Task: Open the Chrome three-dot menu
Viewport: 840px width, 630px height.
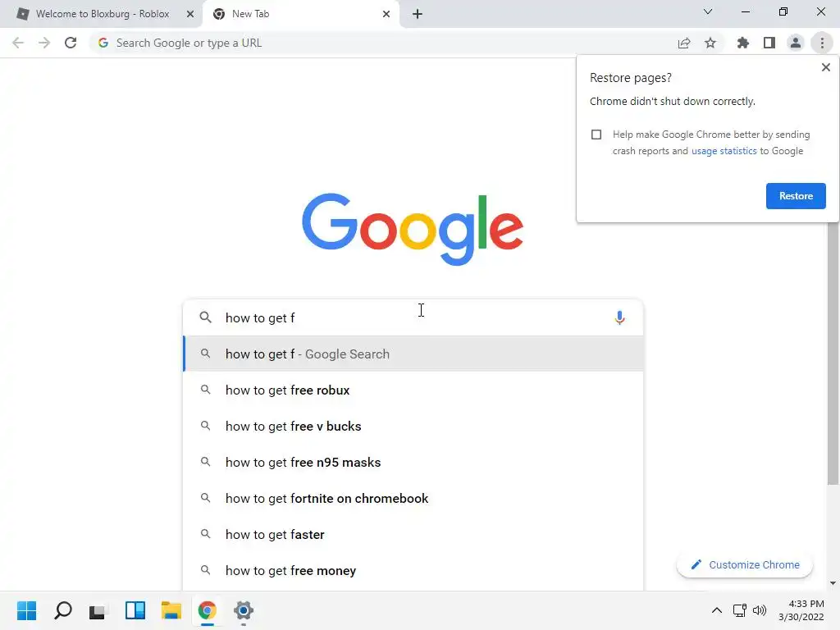Action: coord(822,43)
